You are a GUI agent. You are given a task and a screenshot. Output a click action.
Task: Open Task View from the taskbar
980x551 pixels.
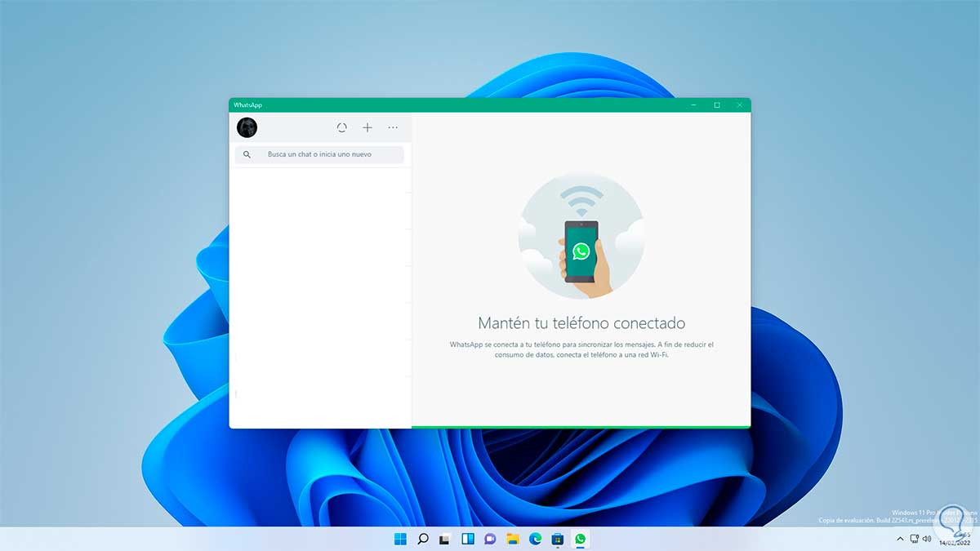tap(445, 539)
